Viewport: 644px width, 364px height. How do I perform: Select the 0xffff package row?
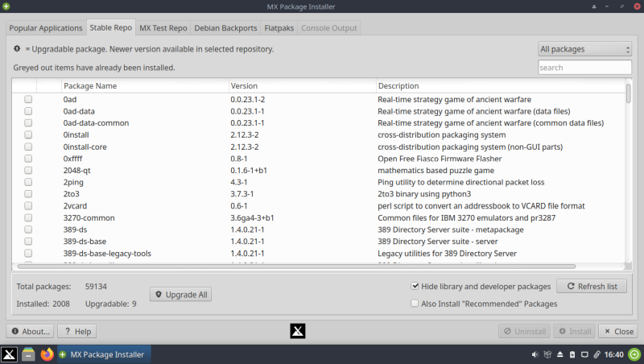(318, 159)
